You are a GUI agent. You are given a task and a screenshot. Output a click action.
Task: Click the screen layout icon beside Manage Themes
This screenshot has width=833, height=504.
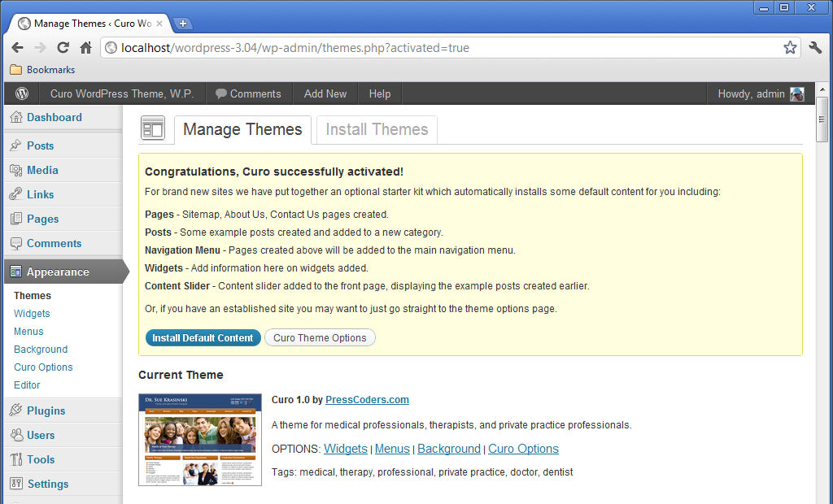coord(153,129)
